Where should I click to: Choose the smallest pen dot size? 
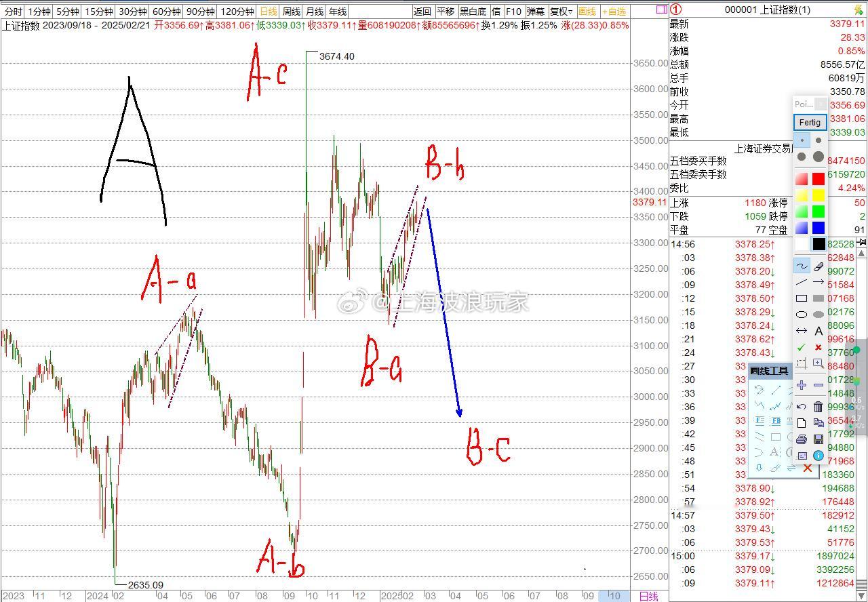802,140
